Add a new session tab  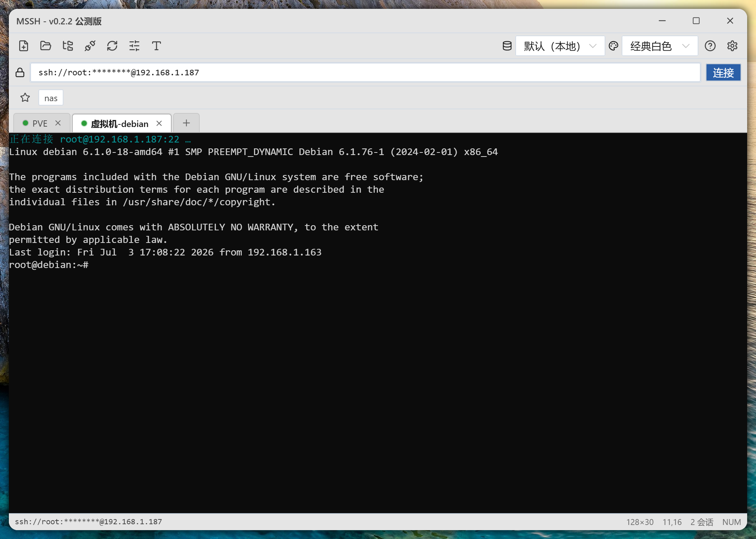[x=186, y=123]
